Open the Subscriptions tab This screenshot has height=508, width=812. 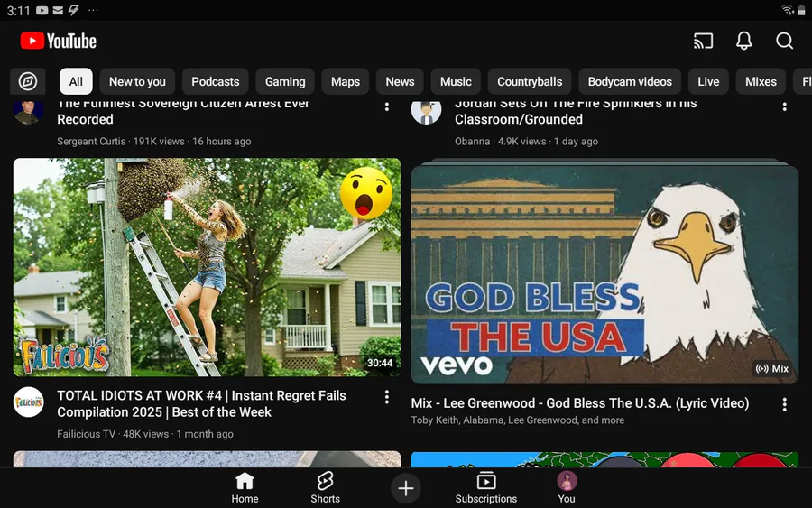point(485,488)
